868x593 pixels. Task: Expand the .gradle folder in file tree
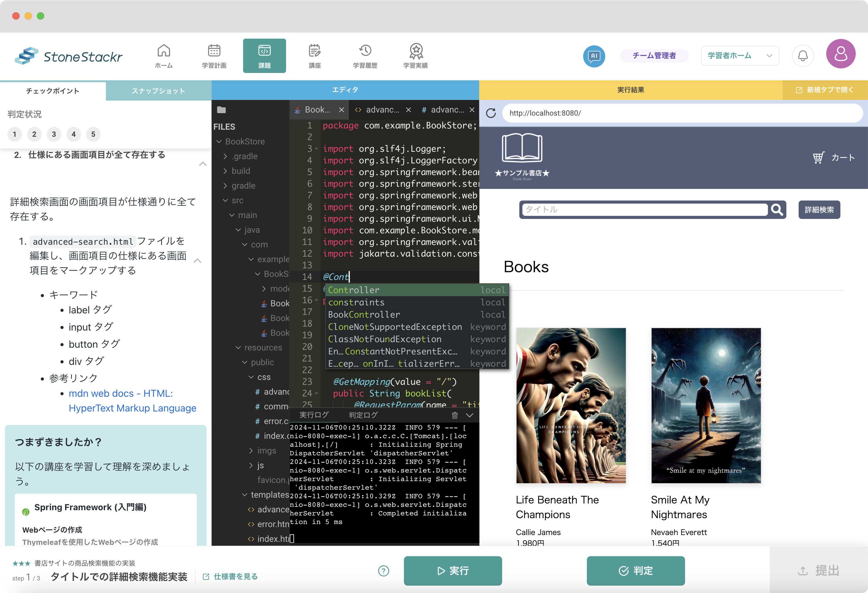point(225,156)
